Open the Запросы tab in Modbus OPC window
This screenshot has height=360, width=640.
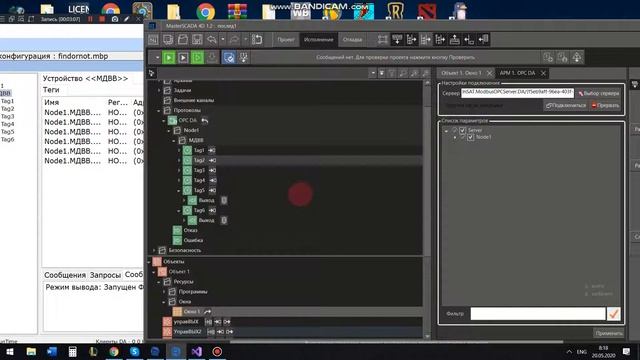tap(105, 275)
